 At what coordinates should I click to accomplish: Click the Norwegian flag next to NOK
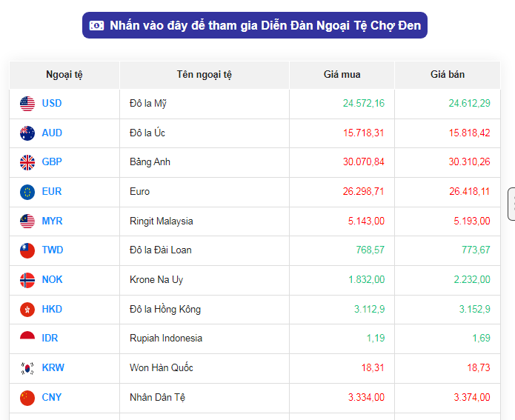click(x=27, y=280)
